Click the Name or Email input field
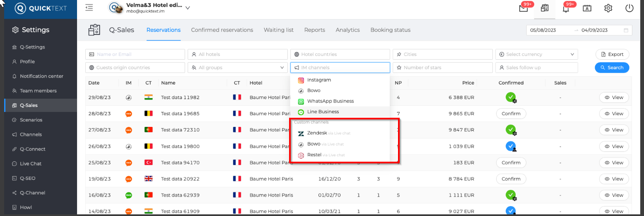This screenshot has height=216, width=644. click(135, 54)
